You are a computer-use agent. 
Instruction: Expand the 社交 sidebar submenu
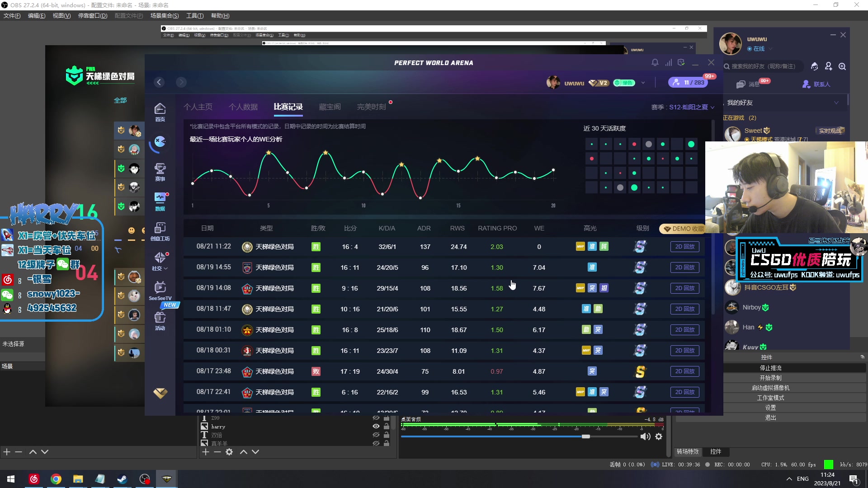click(160, 262)
